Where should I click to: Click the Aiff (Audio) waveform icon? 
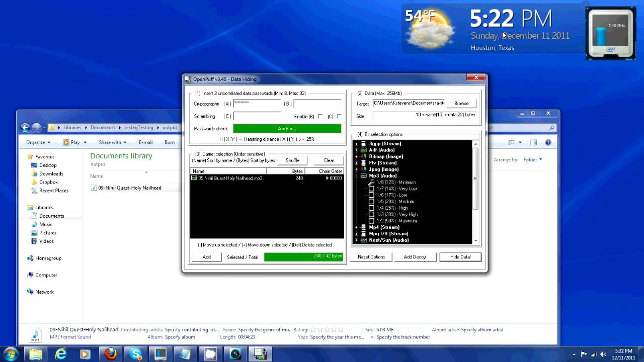pos(364,150)
